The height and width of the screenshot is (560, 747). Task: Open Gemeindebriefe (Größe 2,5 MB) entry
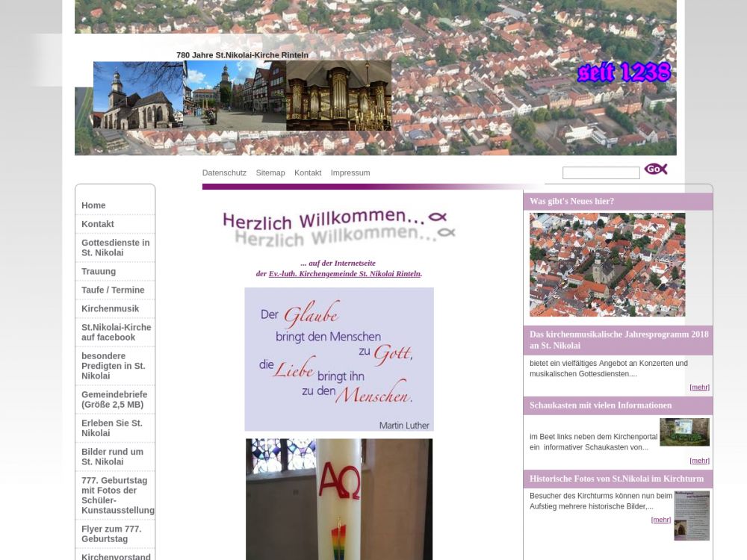[x=114, y=399]
